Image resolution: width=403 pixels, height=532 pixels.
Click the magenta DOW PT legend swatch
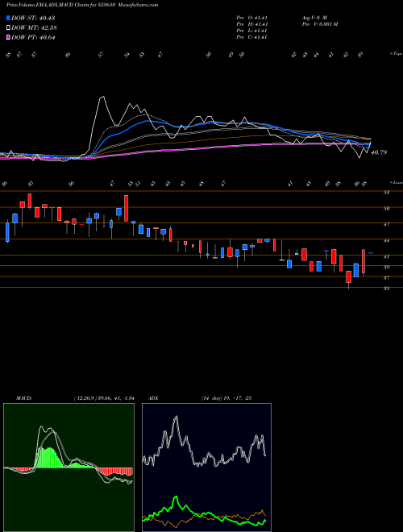[8, 37]
